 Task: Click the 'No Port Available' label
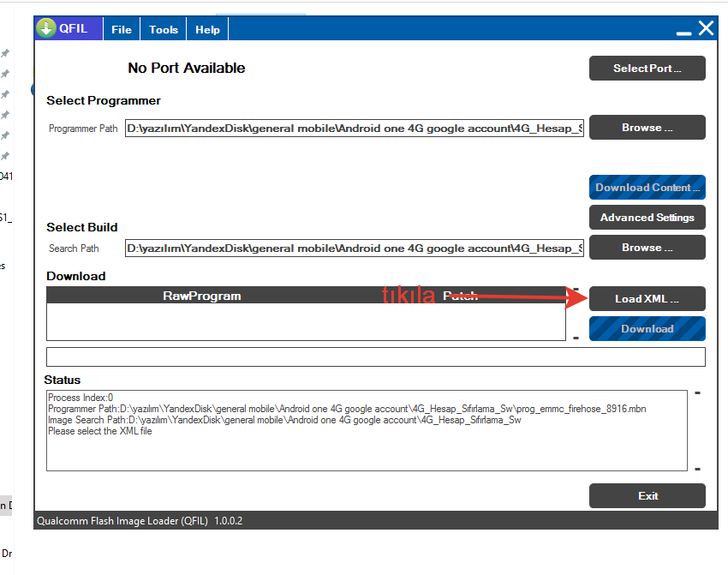coord(186,68)
